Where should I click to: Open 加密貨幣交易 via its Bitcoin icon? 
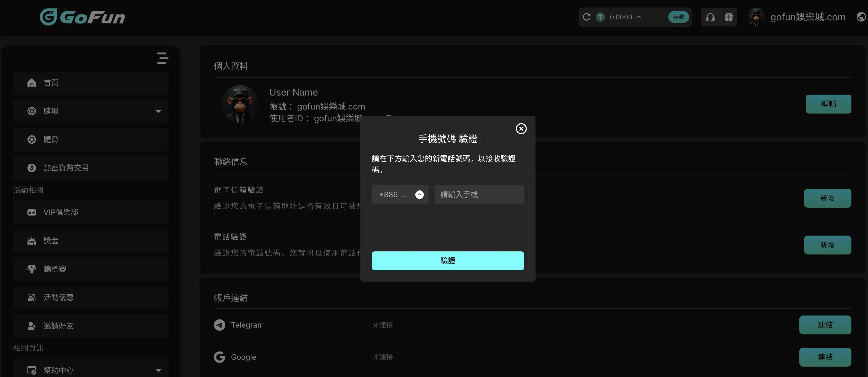(31, 167)
